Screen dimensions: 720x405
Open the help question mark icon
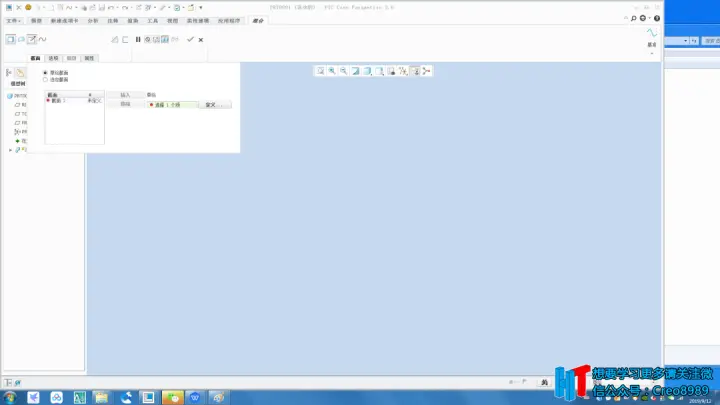click(x=657, y=18)
